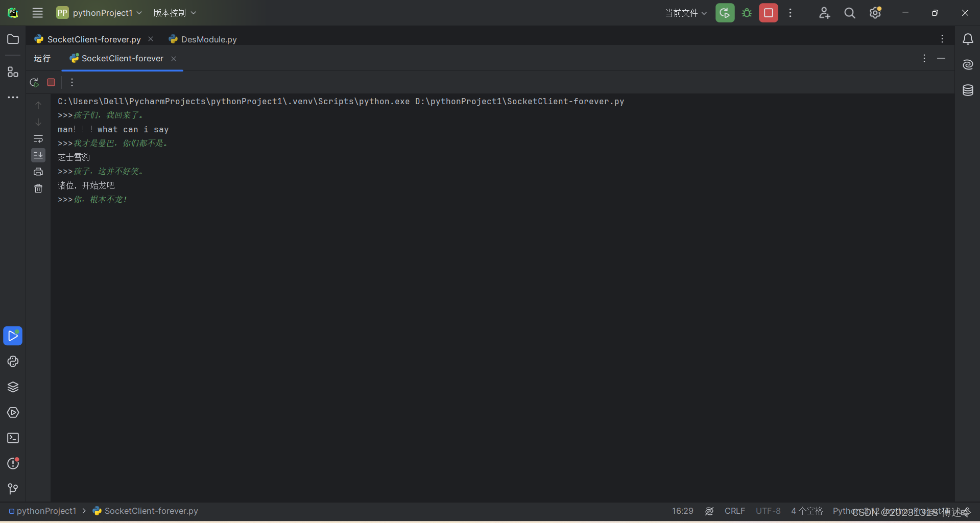Hide the Run tool window
This screenshot has height=523, width=980.
[941, 58]
